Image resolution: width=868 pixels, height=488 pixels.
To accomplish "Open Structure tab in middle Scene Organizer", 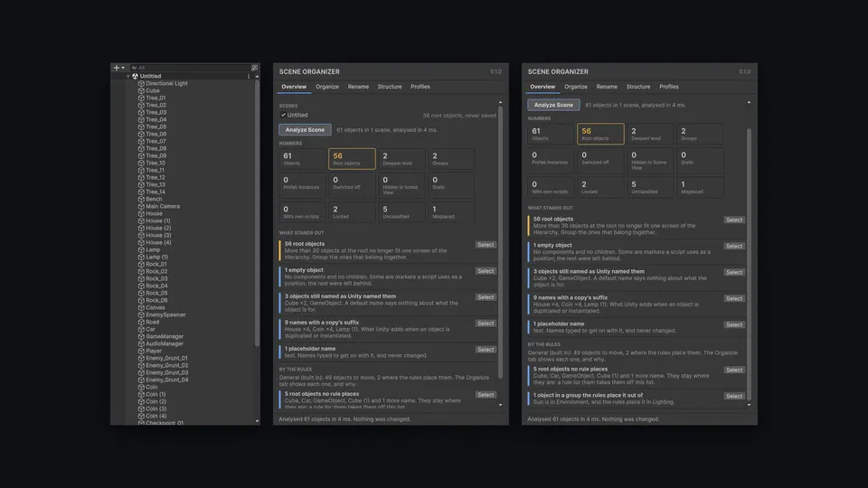I will click(x=389, y=87).
